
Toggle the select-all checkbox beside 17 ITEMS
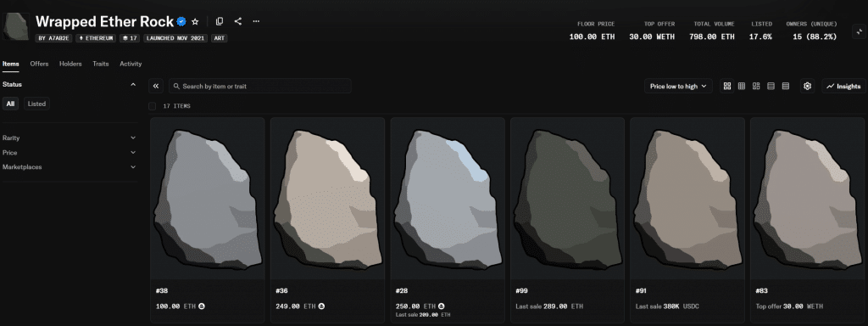pos(153,106)
